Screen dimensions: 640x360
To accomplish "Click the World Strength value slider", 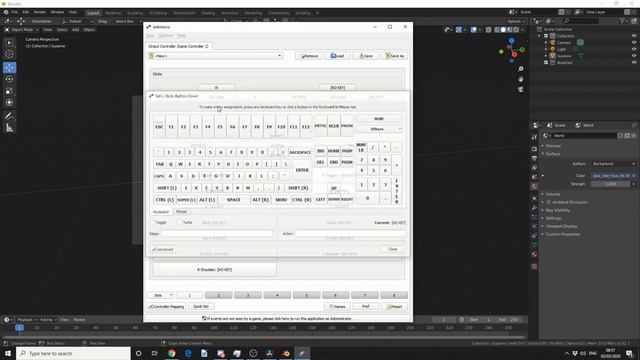I will pos(611,184).
